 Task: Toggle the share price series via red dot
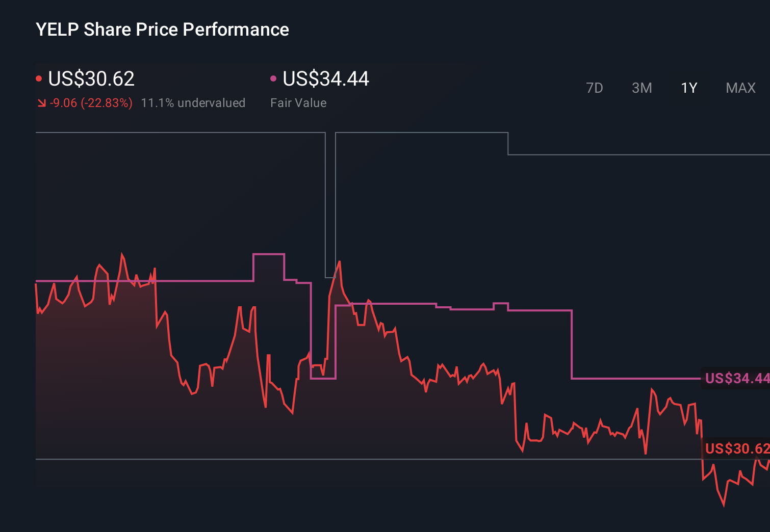[40, 78]
